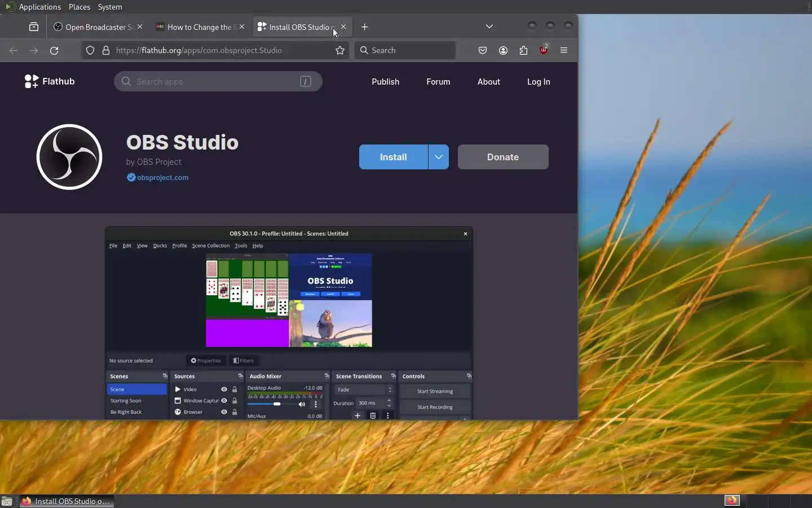
Task: Click Log In on Flathub
Action: coord(539,82)
